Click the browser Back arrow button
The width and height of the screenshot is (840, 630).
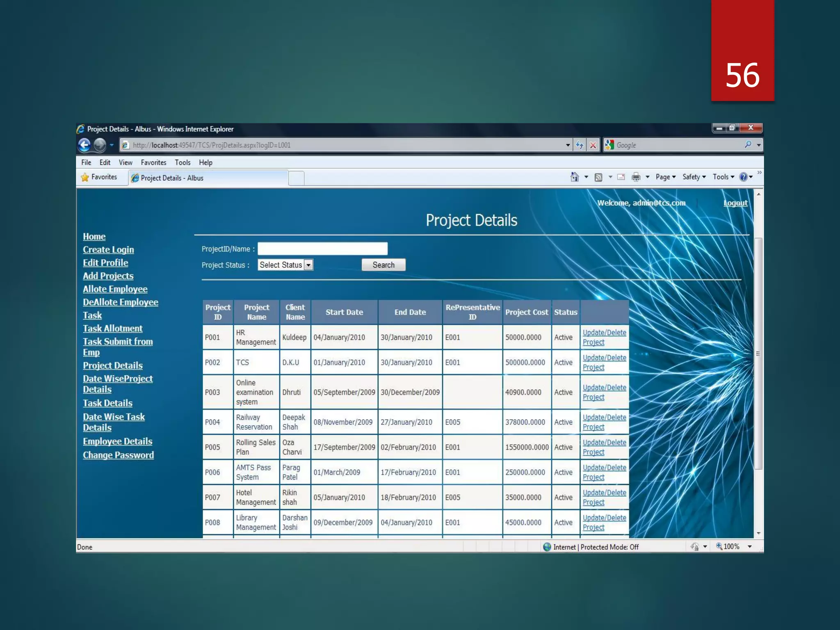[x=84, y=145]
